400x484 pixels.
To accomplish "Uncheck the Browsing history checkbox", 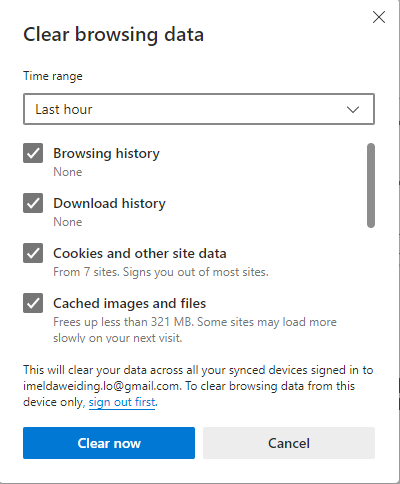I will tap(33, 153).
